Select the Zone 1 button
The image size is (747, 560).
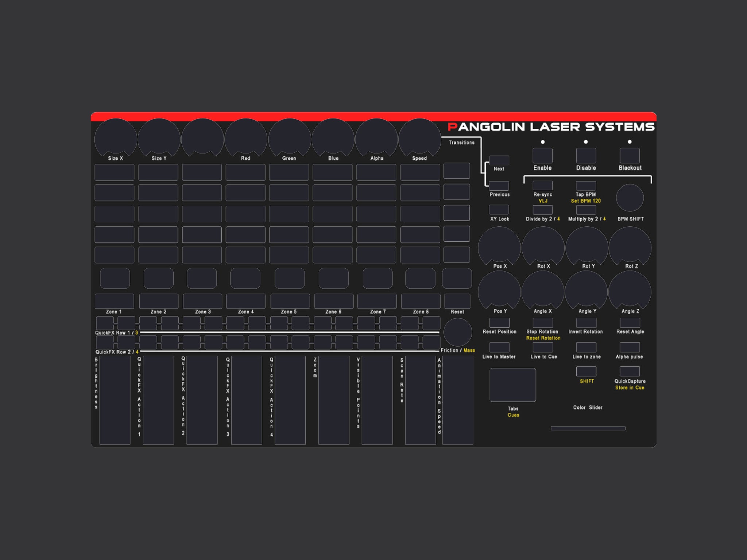pos(115,301)
